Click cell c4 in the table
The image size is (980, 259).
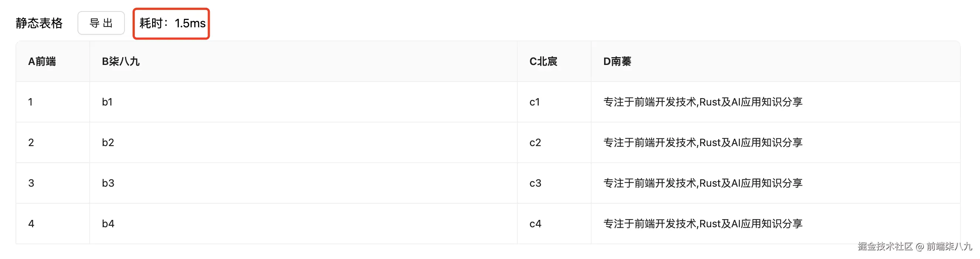(535, 224)
